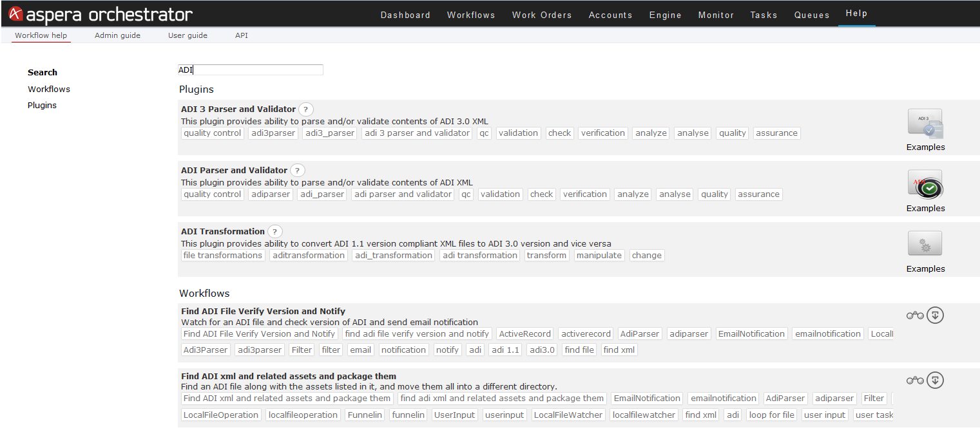Open the Queues menu
The width and height of the screenshot is (980, 441).
click(812, 15)
